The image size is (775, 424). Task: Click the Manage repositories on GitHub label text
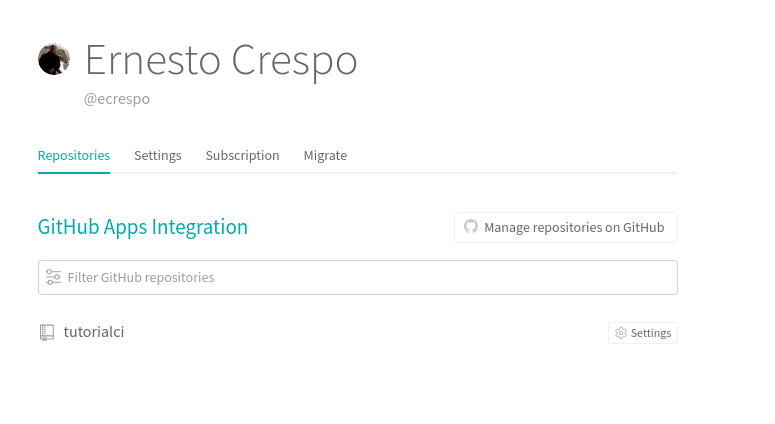[574, 227]
